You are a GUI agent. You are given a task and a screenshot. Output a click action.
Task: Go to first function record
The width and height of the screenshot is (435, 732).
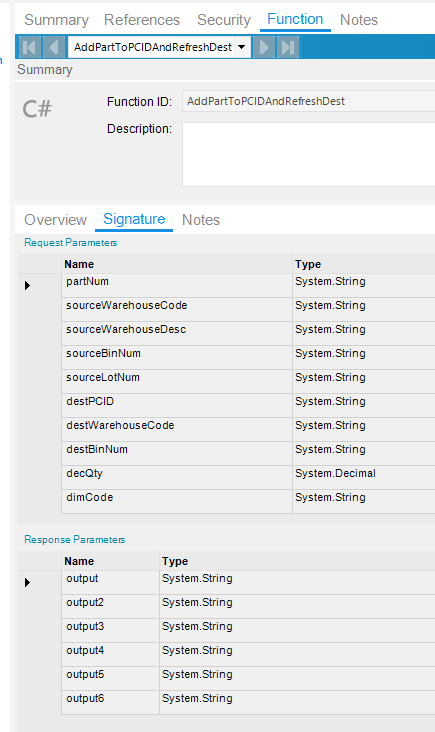[29, 47]
